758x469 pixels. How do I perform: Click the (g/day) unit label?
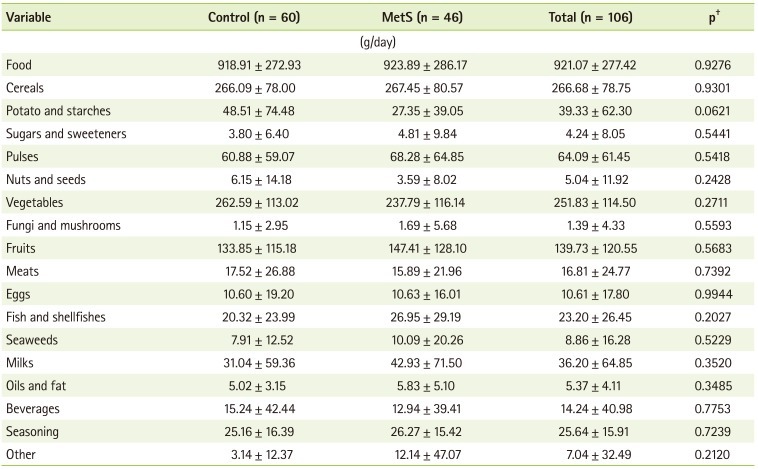(379, 42)
